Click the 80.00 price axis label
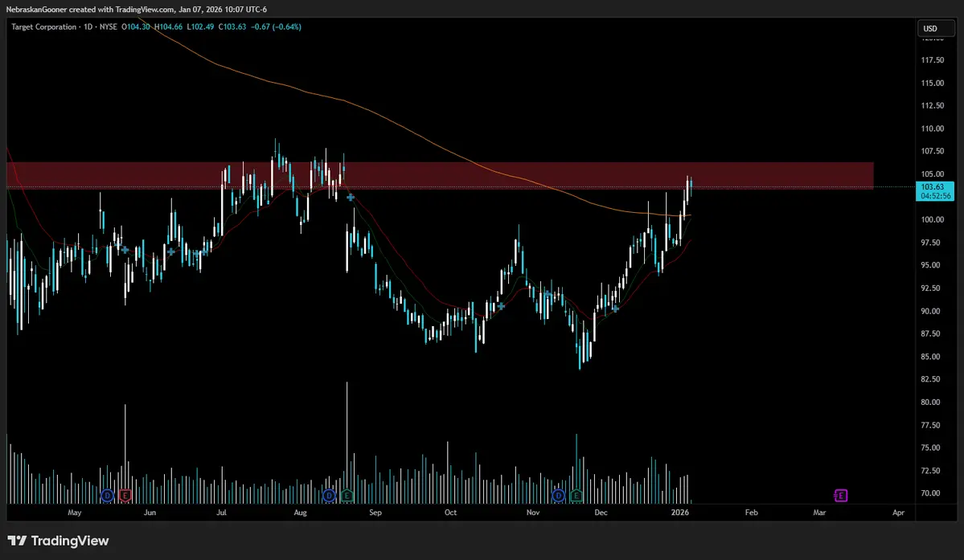The image size is (964, 560). tap(930, 403)
